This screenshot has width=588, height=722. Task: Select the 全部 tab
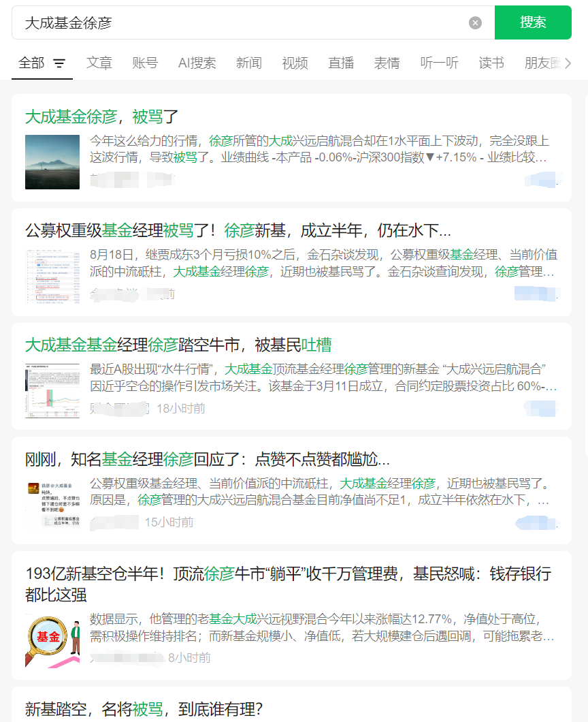click(31, 63)
